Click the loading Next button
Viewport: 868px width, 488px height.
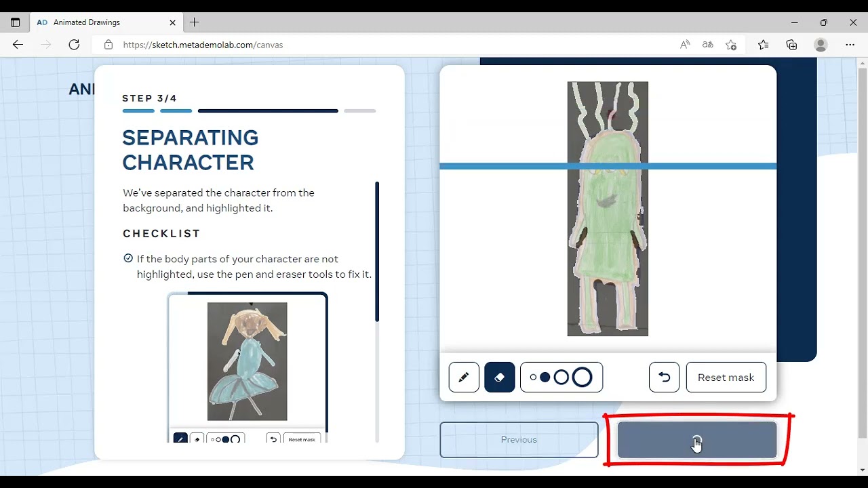tap(696, 440)
